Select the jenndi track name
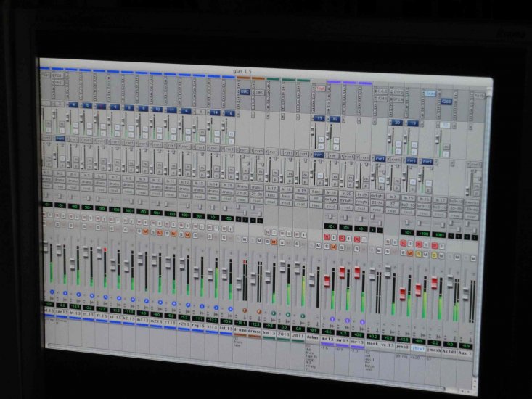The height and width of the screenshot is (399, 532). click(402, 347)
